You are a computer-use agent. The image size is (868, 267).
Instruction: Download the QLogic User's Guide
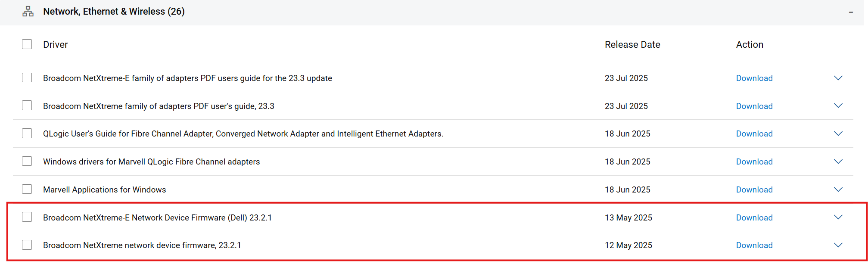click(x=754, y=133)
